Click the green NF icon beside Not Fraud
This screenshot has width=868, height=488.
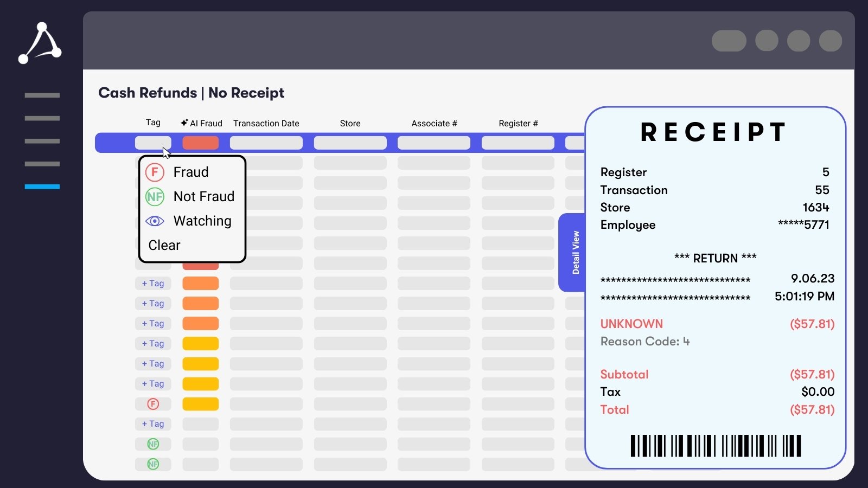[154, 196]
